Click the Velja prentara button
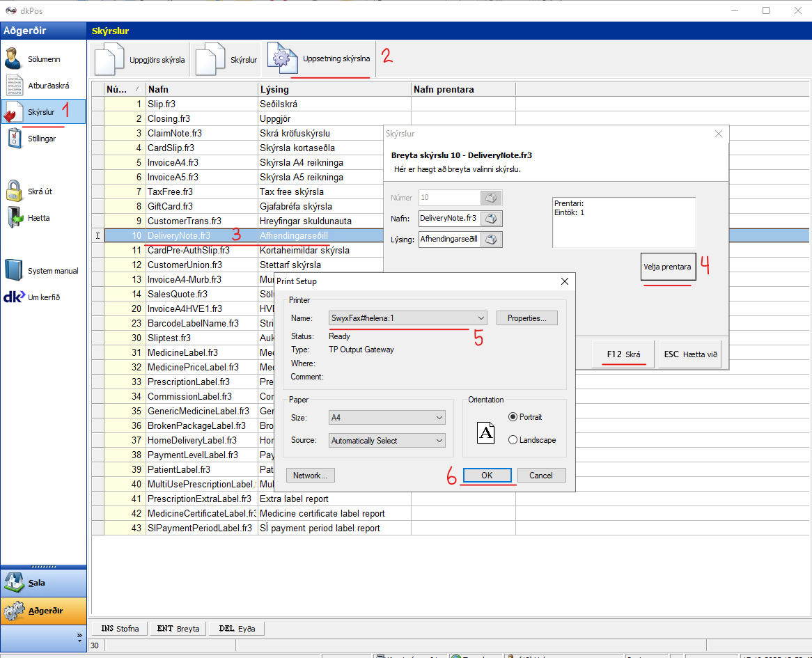Screen dimensions: 812x658 point(667,267)
